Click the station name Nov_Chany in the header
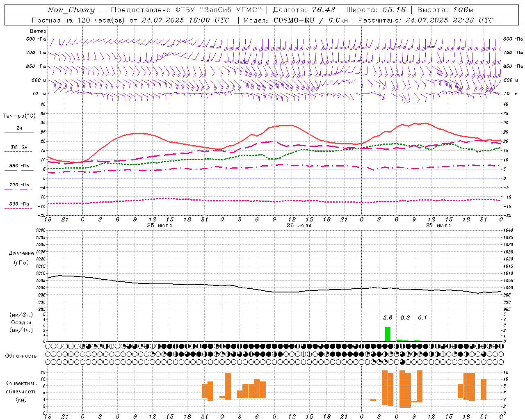This screenshot has width=525, height=420. click(71, 10)
